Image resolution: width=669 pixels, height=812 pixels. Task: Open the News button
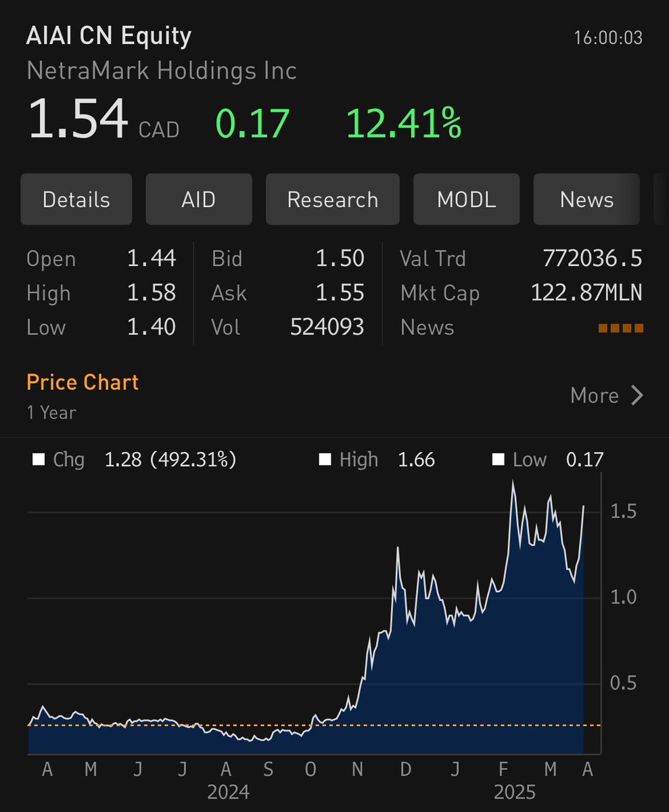coord(586,200)
